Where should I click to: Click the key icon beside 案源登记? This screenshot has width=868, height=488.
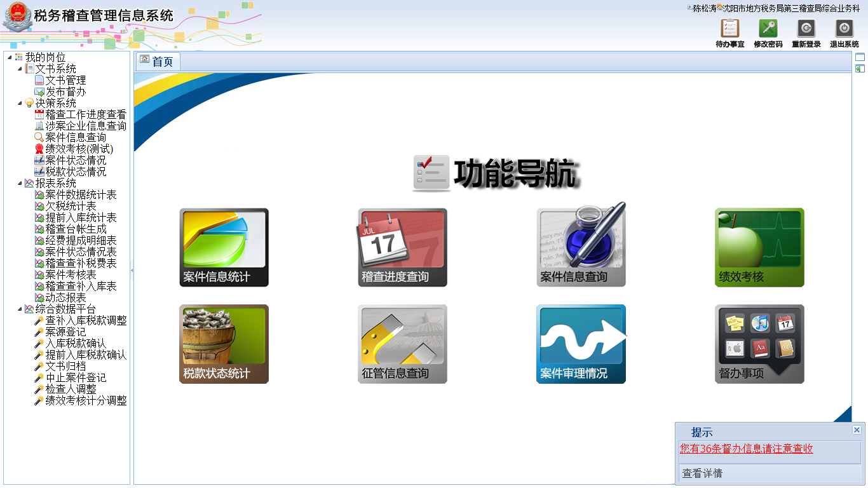tap(39, 332)
